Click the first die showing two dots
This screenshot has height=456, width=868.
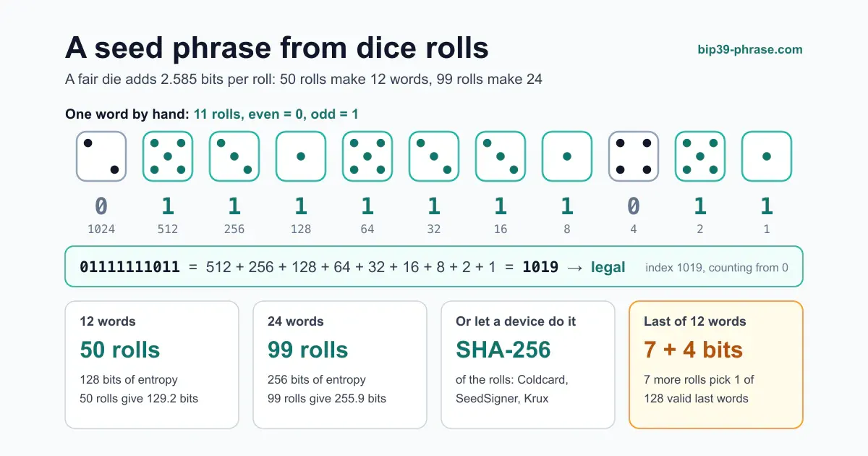click(x=101, y=156)
